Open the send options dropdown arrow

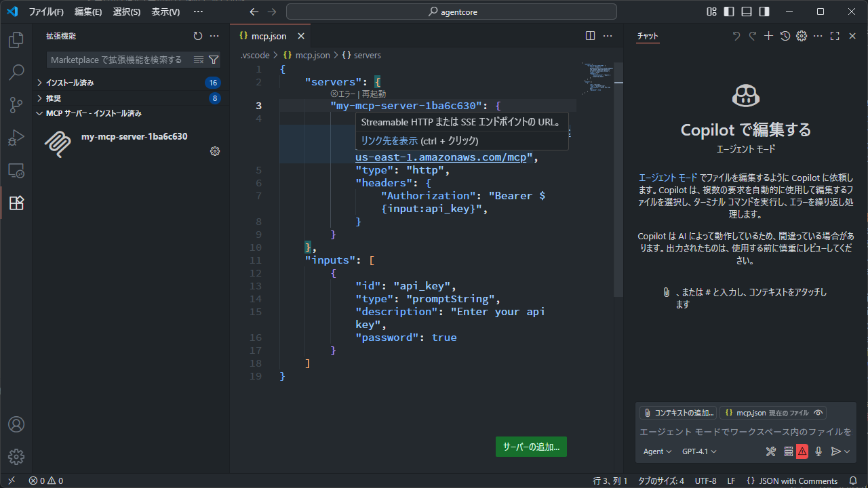pyautogui.click(x=847, y=451)
